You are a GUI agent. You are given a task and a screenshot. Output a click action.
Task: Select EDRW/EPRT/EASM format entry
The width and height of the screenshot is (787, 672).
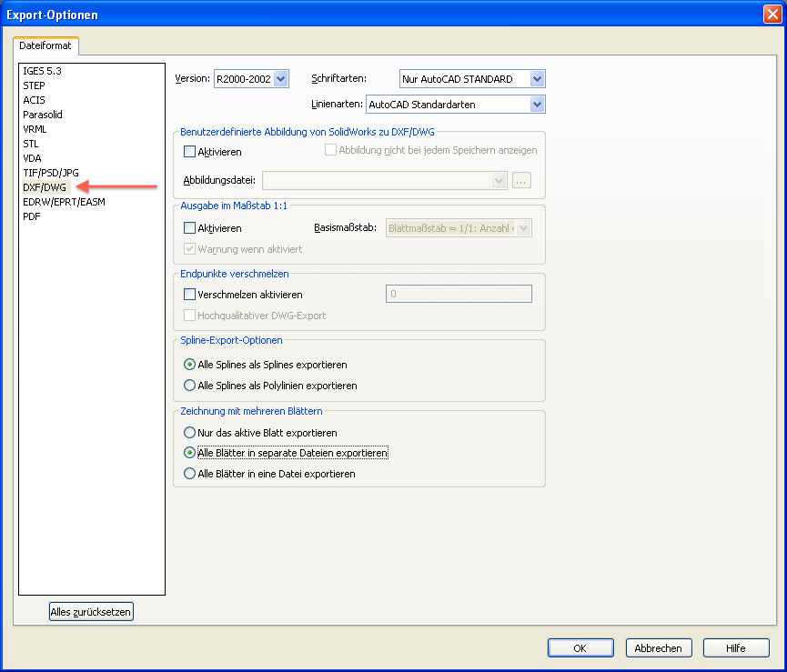[64, 202]
